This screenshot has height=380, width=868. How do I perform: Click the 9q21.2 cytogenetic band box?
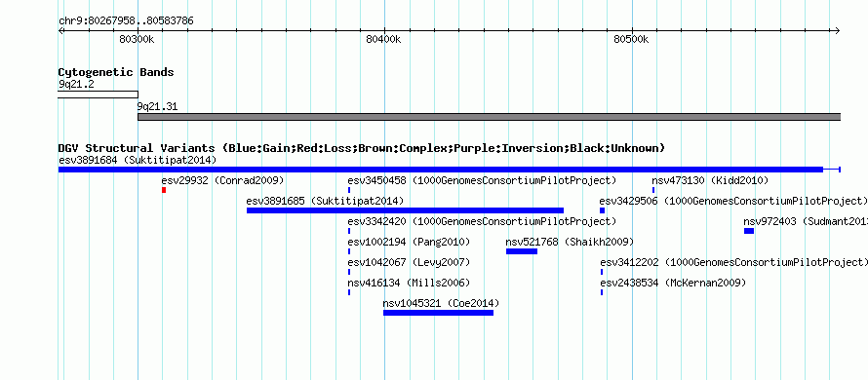98,95
